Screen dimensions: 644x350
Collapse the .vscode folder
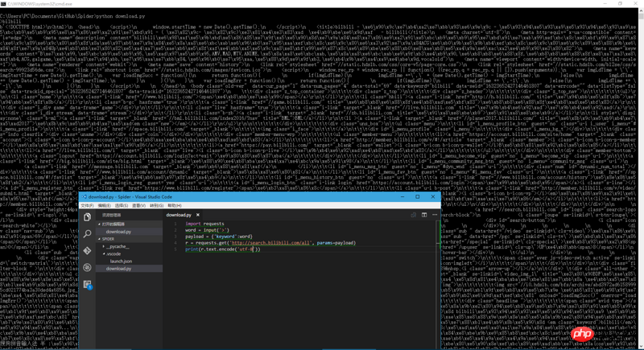tap(114, 254)
